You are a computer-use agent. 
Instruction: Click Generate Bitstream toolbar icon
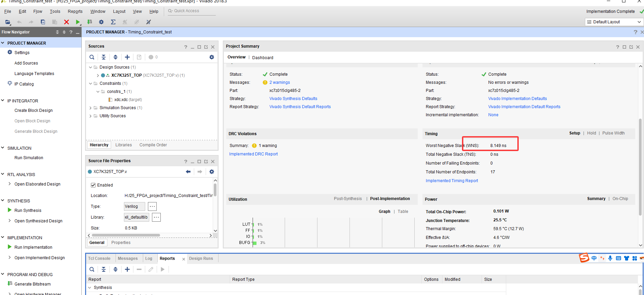89,22
